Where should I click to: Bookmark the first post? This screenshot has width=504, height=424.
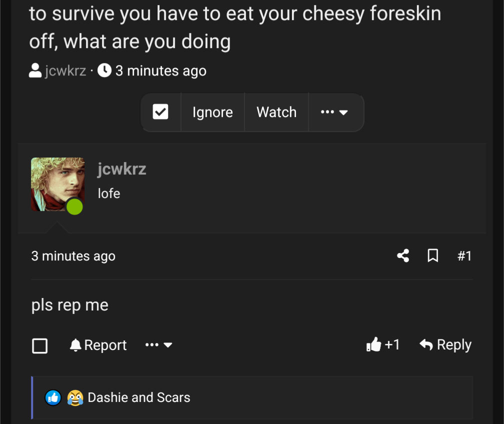pyautogui.click(x=432, y=255)
